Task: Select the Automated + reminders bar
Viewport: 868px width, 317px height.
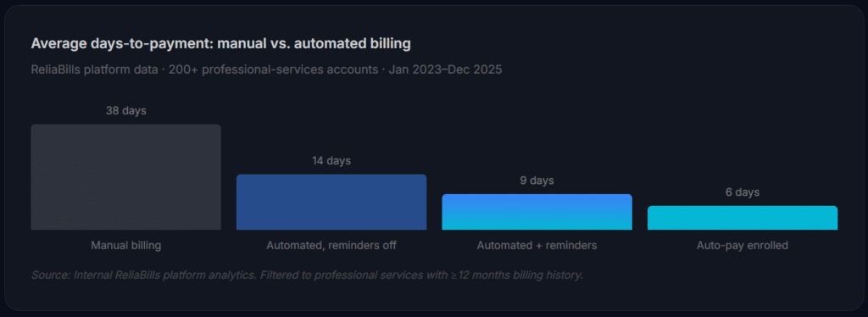Action: click(537, 212)
